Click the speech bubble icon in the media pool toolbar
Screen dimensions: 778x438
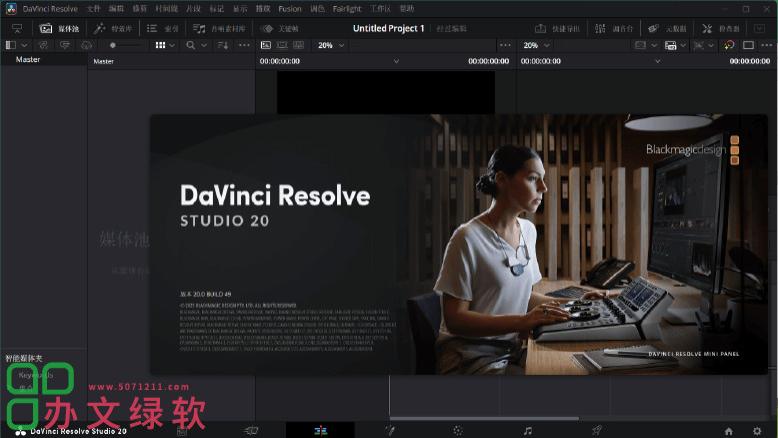click(x=65, y=45)
